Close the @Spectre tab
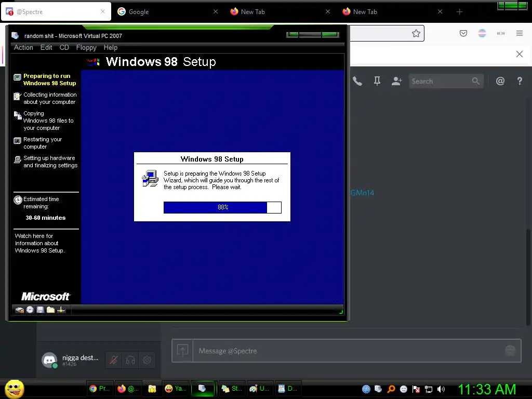The height and width of the screenshot is (399, 532). pos(103,11)
